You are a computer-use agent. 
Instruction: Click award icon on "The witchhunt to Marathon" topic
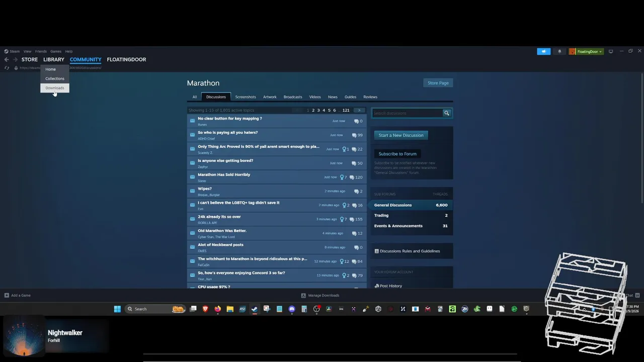click(341, 261)
